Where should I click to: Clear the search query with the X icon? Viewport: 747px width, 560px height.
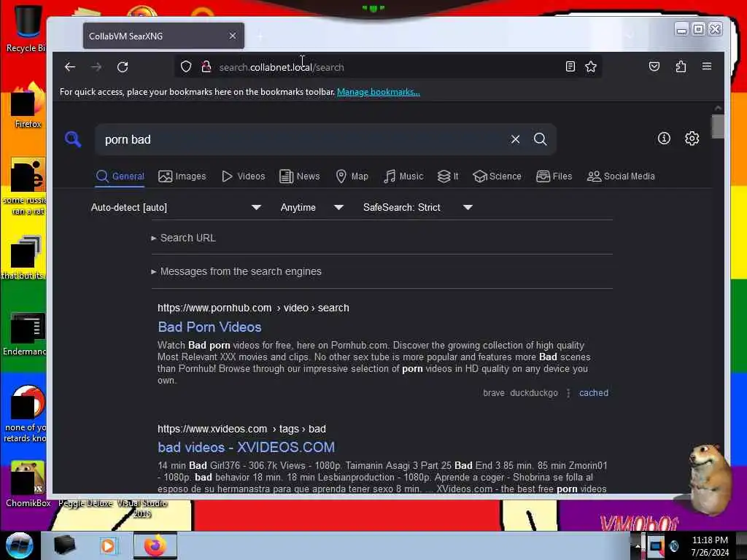515,139
